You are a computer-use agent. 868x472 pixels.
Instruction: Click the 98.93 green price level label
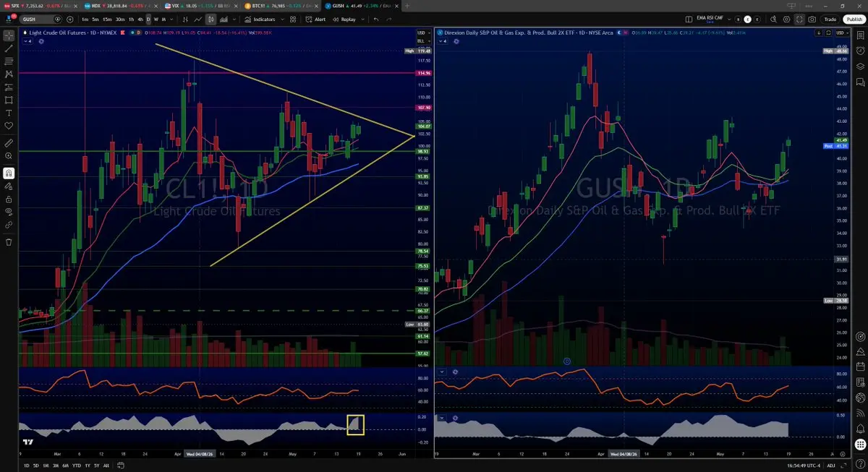pyautogui.click(x=424, y=151)
